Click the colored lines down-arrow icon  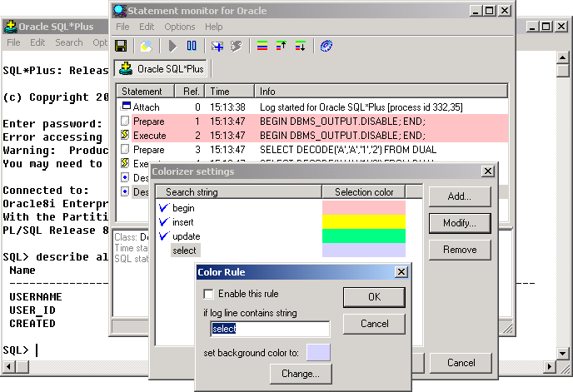[x=300, y=46]
